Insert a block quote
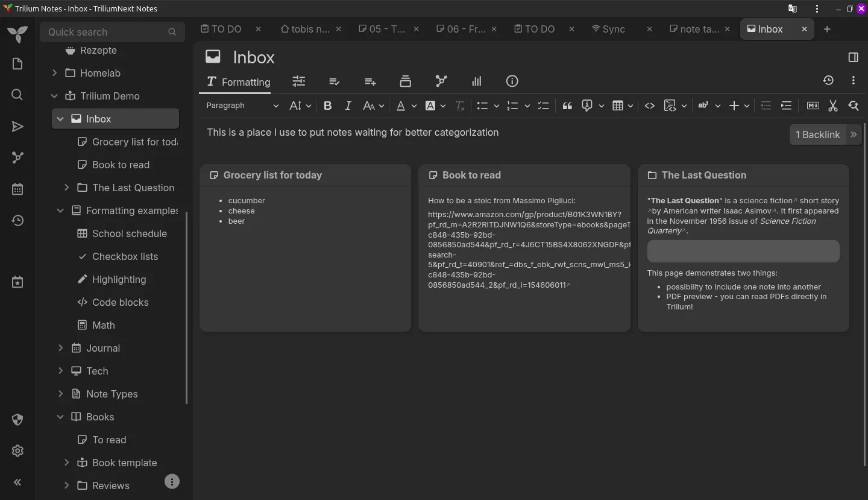Screen dimensions: 868x500 click(x=567, y=106)
